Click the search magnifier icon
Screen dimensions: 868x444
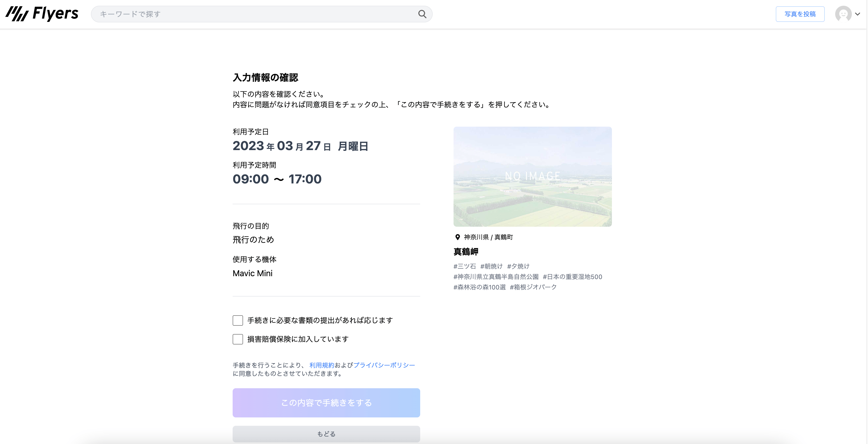pyautogui.click(x=422, y=14)
